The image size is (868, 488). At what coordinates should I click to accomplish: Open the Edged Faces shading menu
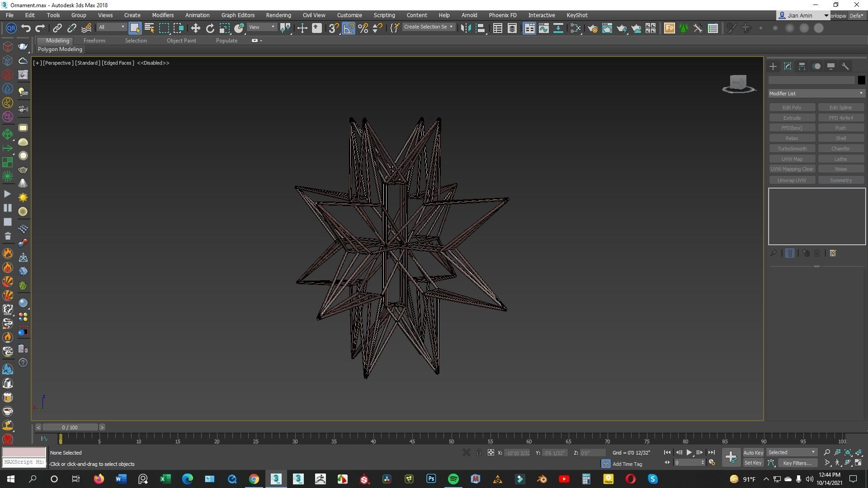[x=118, y=63]
